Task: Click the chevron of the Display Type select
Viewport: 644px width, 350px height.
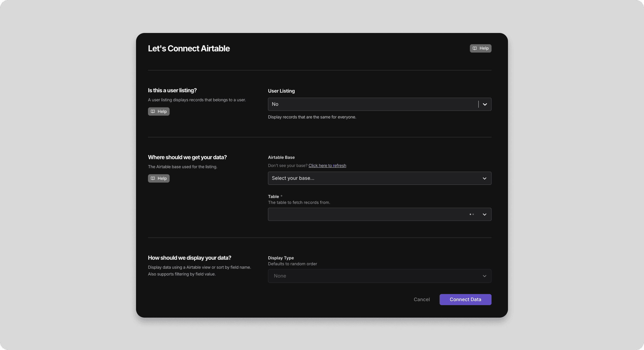Action: (485, 276)
